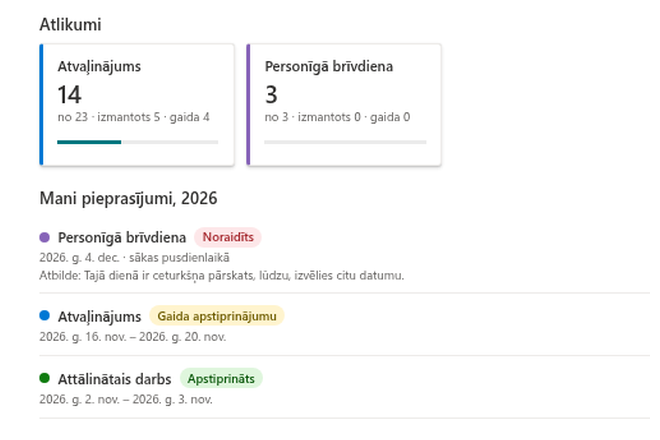Click date range 16. nov. – 20. nov.
Screen dimensions: 660x440
pos(133,337)
